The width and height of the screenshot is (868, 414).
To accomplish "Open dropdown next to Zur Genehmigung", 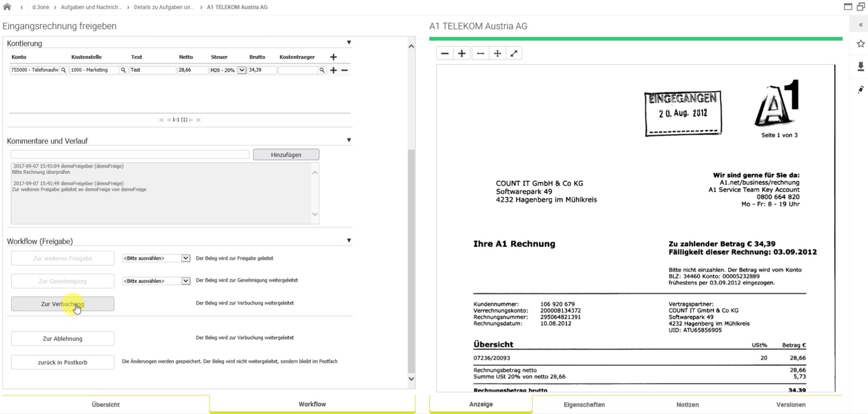I will coord(156,281).
